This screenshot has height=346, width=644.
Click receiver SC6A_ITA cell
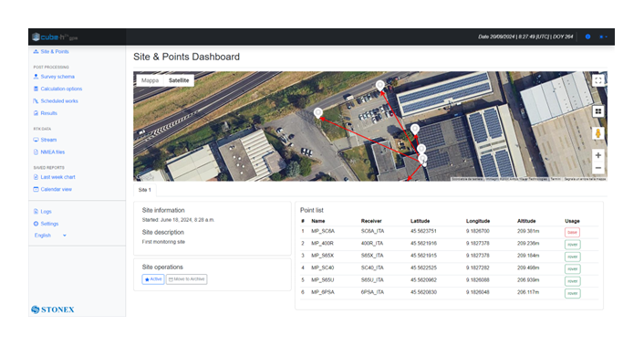click(x=372, y=231)
